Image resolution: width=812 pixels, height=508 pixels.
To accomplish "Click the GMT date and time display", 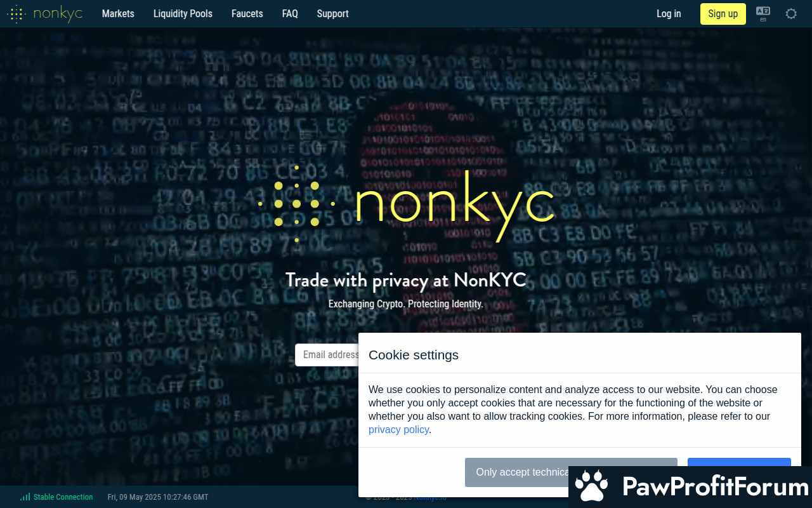I will [x=158, y=497].
